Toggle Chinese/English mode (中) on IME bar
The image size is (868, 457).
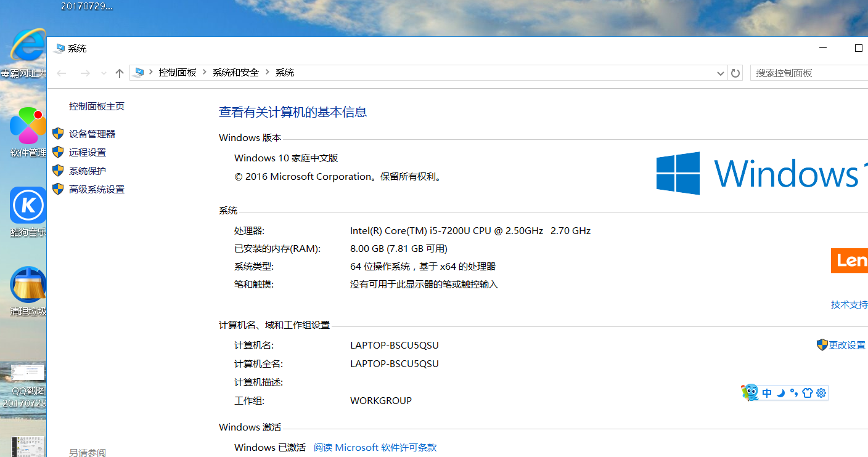767,393
